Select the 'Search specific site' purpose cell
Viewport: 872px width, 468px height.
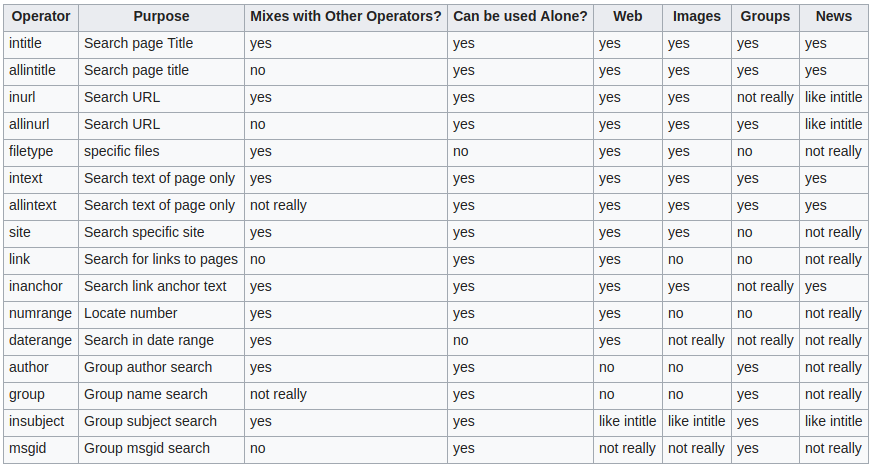click(x=161, y=233)
